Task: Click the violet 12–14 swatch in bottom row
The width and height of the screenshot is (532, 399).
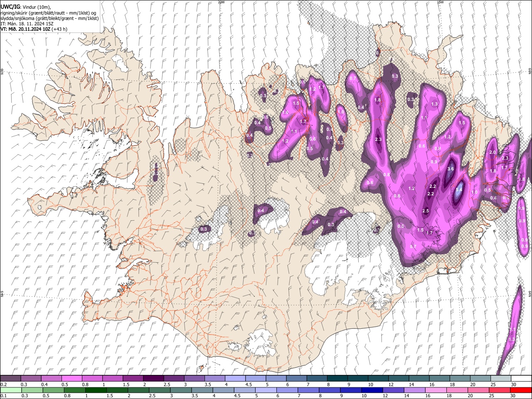Action: click(x=393, y=390)
